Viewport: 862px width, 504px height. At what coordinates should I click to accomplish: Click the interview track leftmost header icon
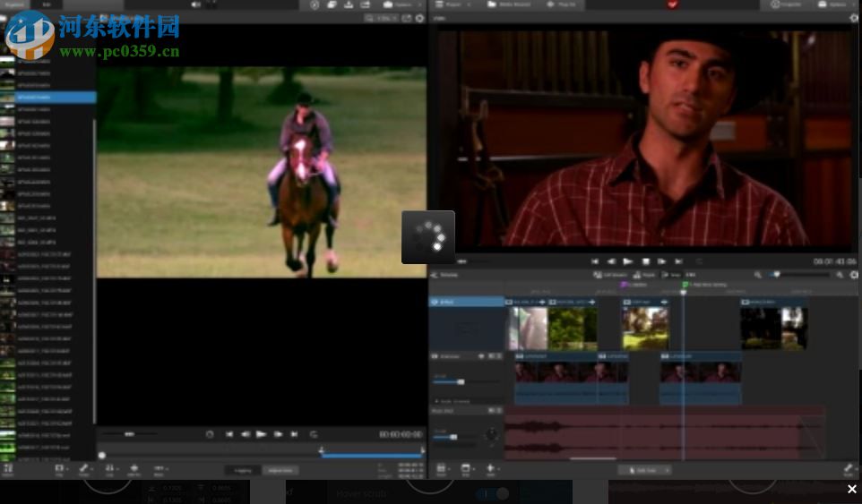435,356
